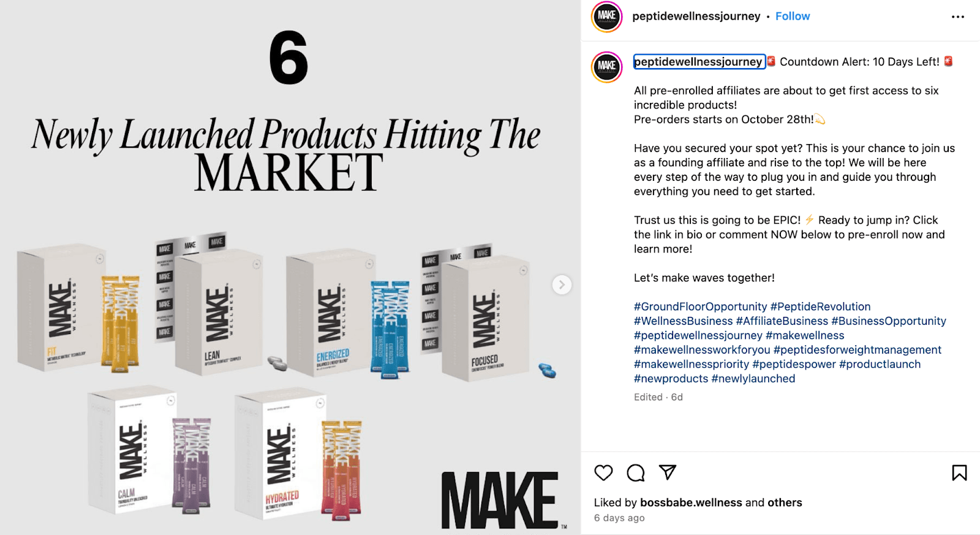Follow the peptidewellnessjourney account
The height and width of the screenshot is (535, 980).
(x=793, y=17)
